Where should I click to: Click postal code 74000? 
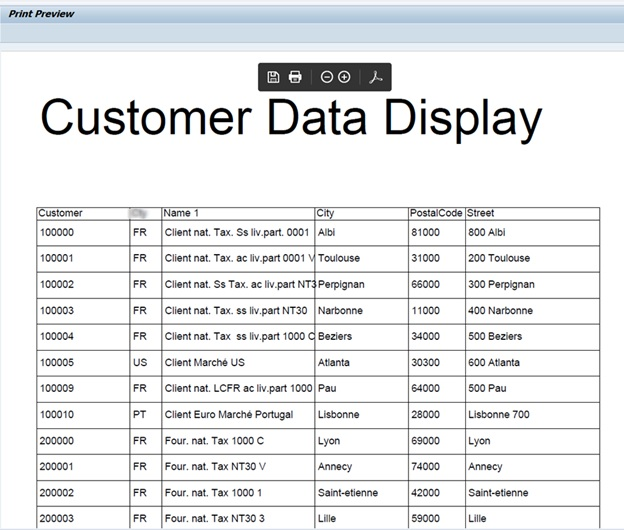point(425,466)
